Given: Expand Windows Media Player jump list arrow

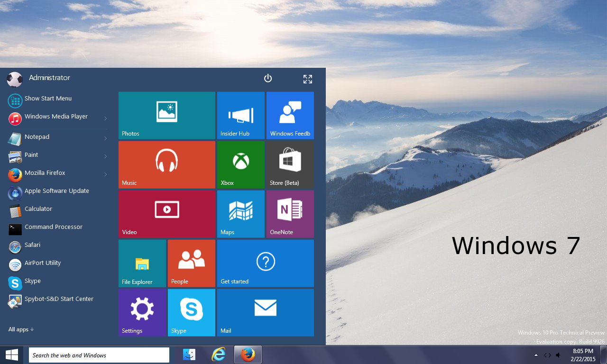Looking at the screenshot, I should pyautogui.click(x=105, y=118).
